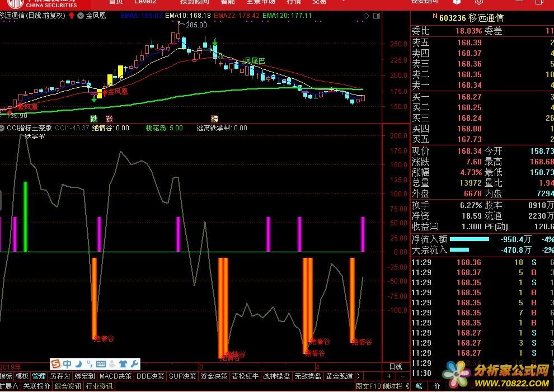This screenshot has height=392, width=554.
Task: Switch to 资金决策 indicator
Action: click(214, 376)
